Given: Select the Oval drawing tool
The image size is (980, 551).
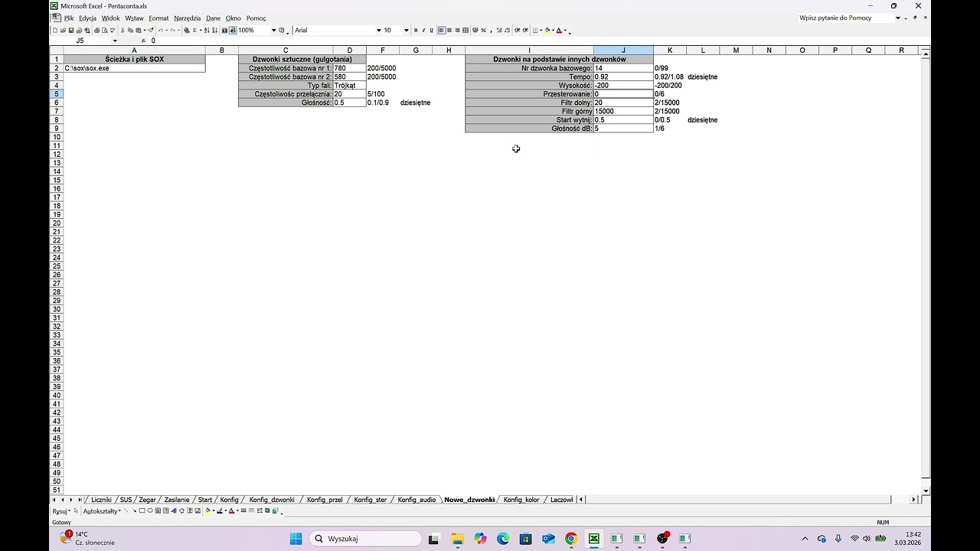Looking at the screenshot, I should pos(150,510).
